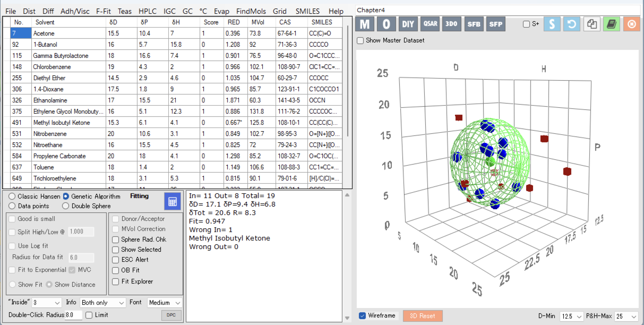The width and height of the screenshot is (644, 325).
Task: Click the blue undo arrow icon
Action: click(572, 24)
